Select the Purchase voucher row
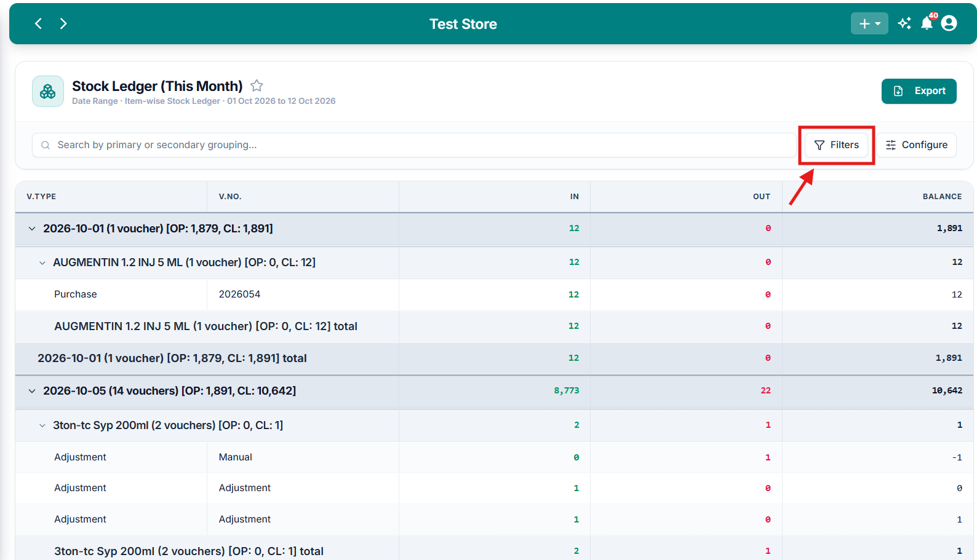The height and width of the screenshot is (560, 977). [x=494, y=294]
